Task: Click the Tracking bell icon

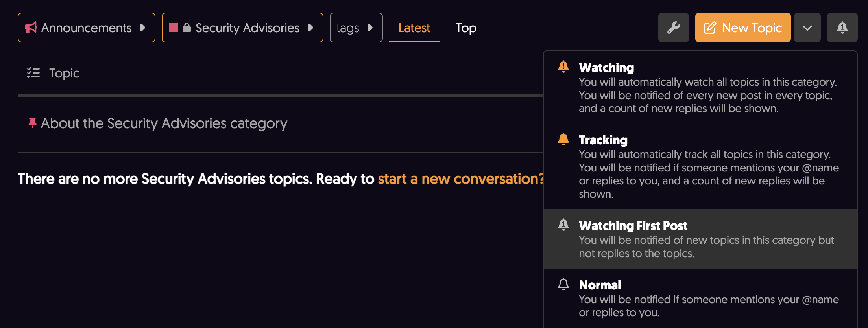Action: click(x=563, y=140)
